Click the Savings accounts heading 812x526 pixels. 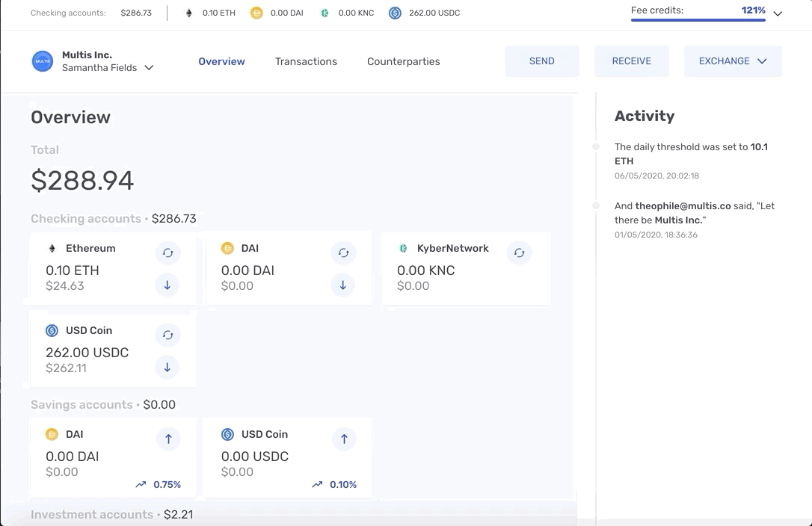click(x=81, y=405)
